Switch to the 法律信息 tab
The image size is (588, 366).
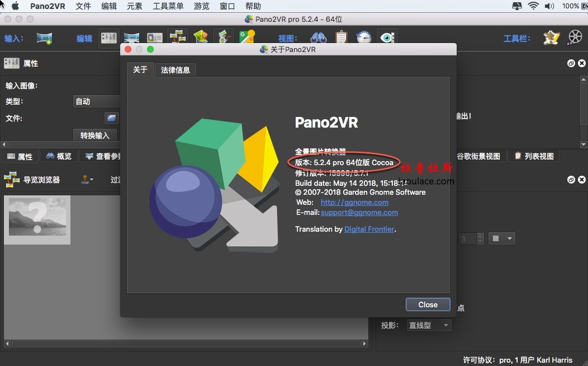[x=176, y=70]
